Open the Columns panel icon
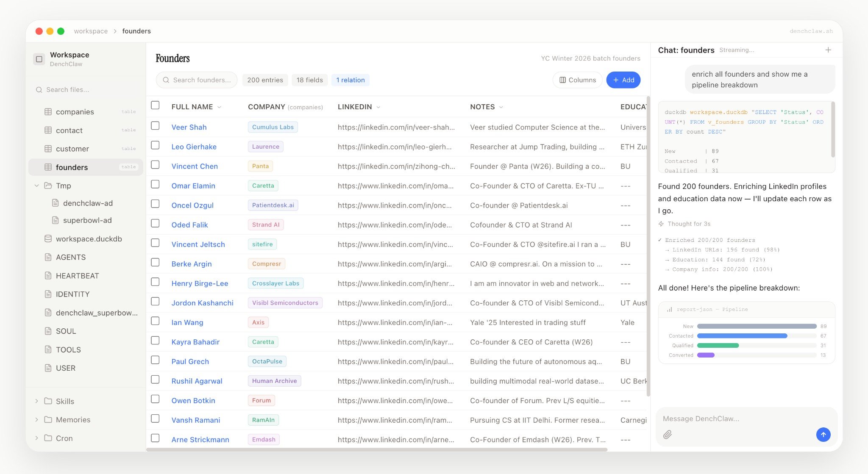This screenshot has height=474, width=868. coord(563,80)
